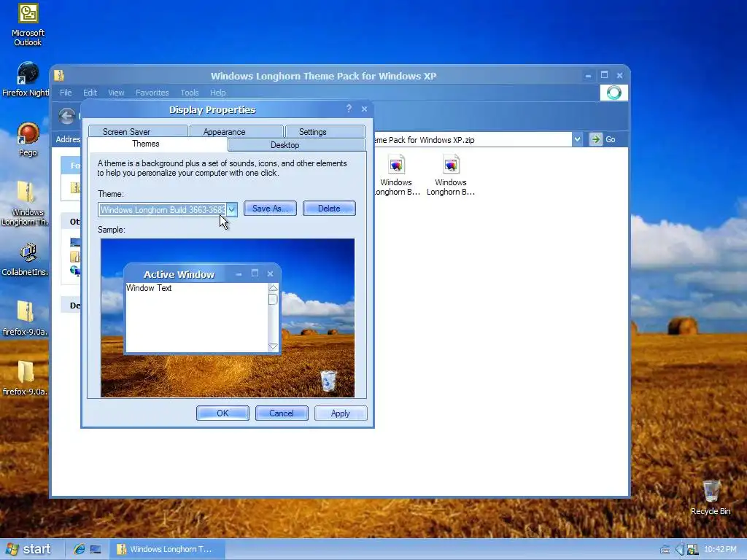
Task: Minimize the Windows Longhorn Theme Pack explorer window
Action: point(589,75)
